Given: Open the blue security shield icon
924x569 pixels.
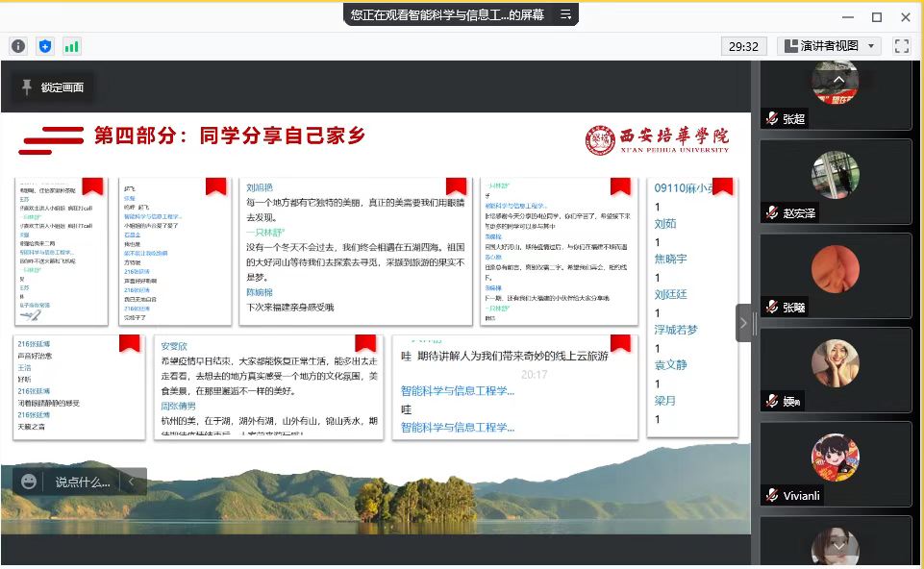Looking at the screenshot, I should [x=45, y=46].
